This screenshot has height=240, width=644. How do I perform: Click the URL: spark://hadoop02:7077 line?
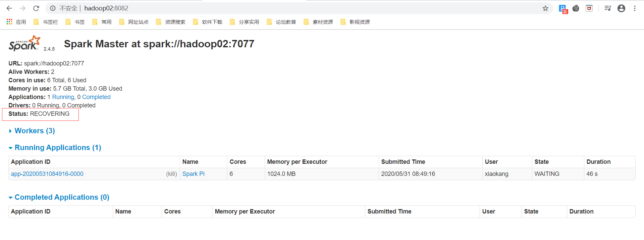click(46, 63)
